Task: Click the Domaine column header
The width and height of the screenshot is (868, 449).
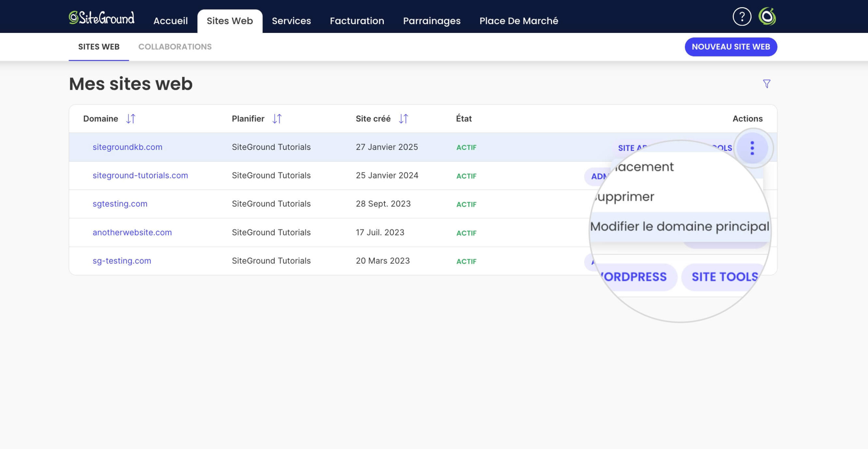Action: [x=101, y=119]
